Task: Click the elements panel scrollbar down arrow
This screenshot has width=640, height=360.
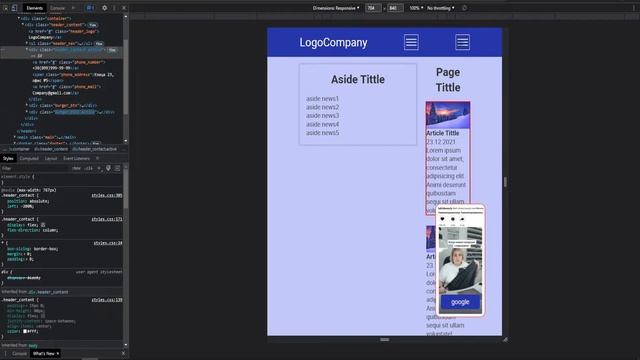Action: click(x=126, y=141)
